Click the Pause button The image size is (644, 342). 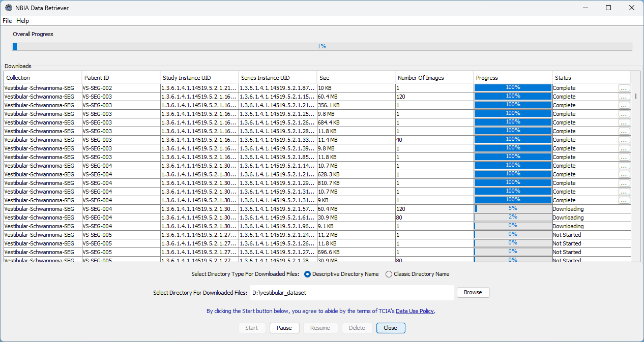click(284, 328)
